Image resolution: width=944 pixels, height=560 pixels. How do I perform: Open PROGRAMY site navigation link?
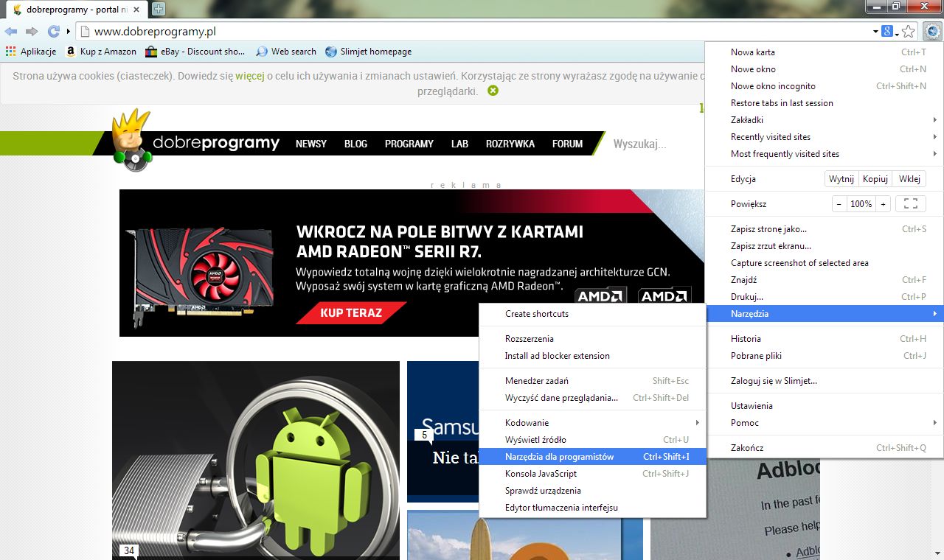pyautogui.click(x=409, y=144)
